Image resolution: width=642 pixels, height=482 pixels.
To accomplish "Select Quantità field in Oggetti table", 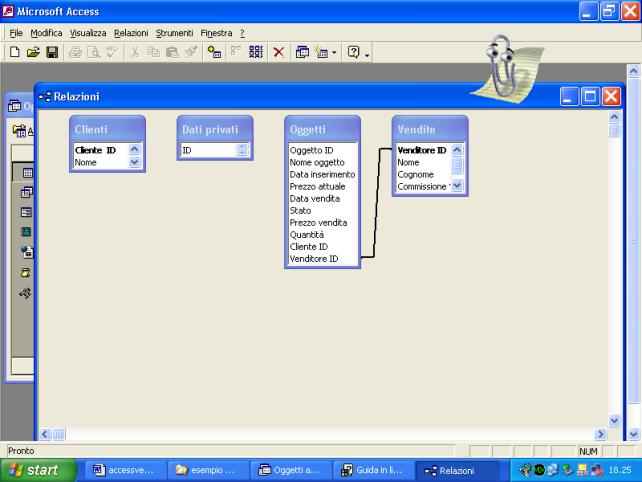I will click(307, 235).
